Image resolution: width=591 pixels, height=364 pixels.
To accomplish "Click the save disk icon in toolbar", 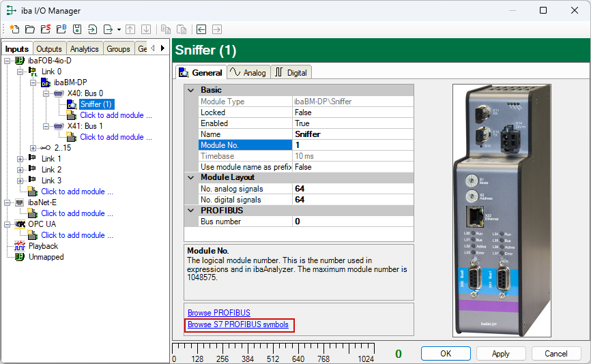I will tap(76, 29).
